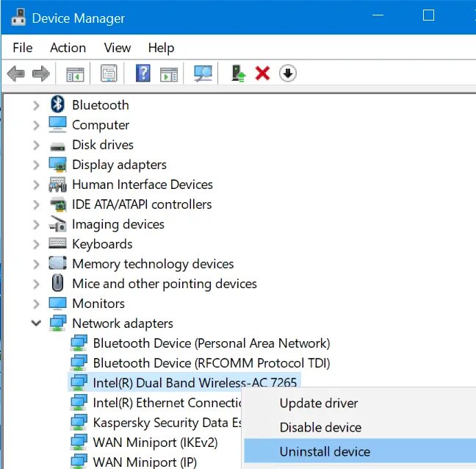Maximize the Device Manager window
This screenshot has width=476, height=469.
[428, 15]
